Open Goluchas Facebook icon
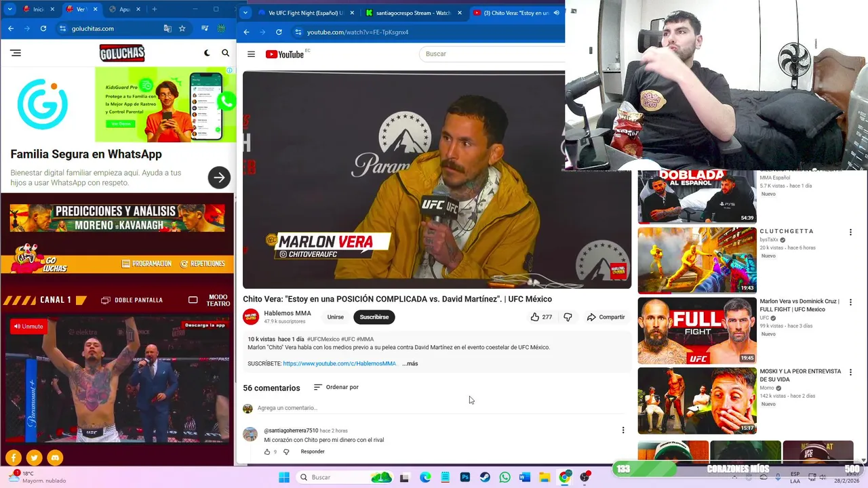 pyautogui.click(x=14, y=458)
